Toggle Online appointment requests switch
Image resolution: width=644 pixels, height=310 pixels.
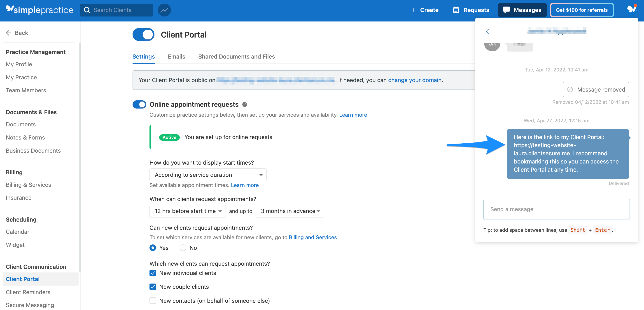(x=139, y=104)
